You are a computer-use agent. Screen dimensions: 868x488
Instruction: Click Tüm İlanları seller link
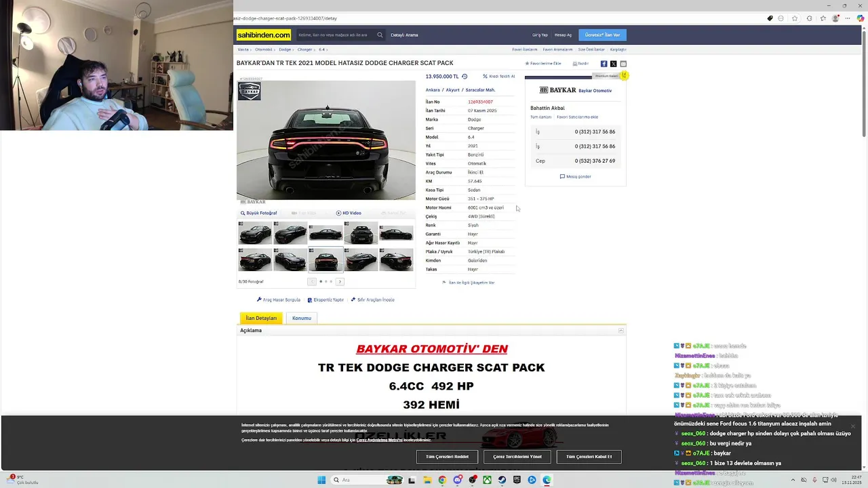click(540, 117)
